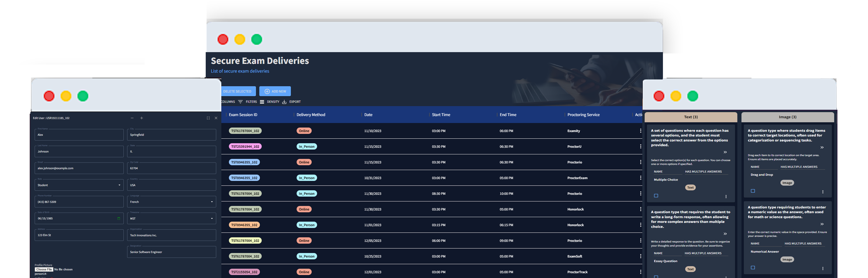The image size is (868, 278).
Task: Click the Density icon to change row spacing
Action: [263, 102]
